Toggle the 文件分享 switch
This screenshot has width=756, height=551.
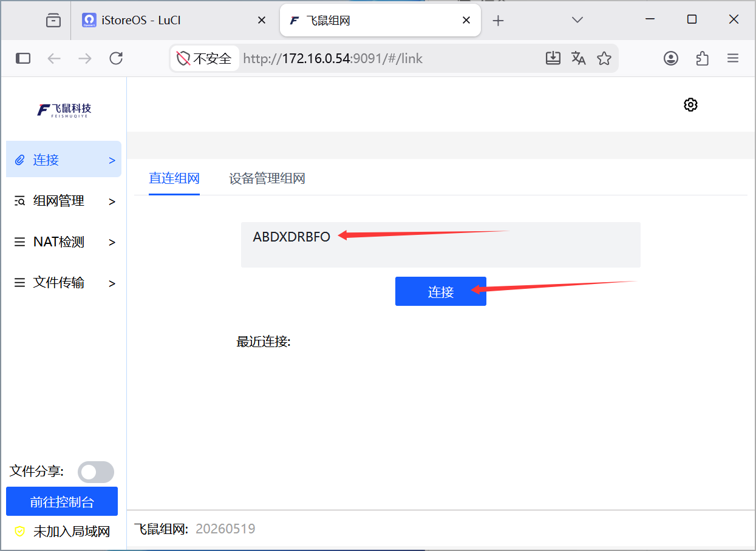[x=96, y=472]
